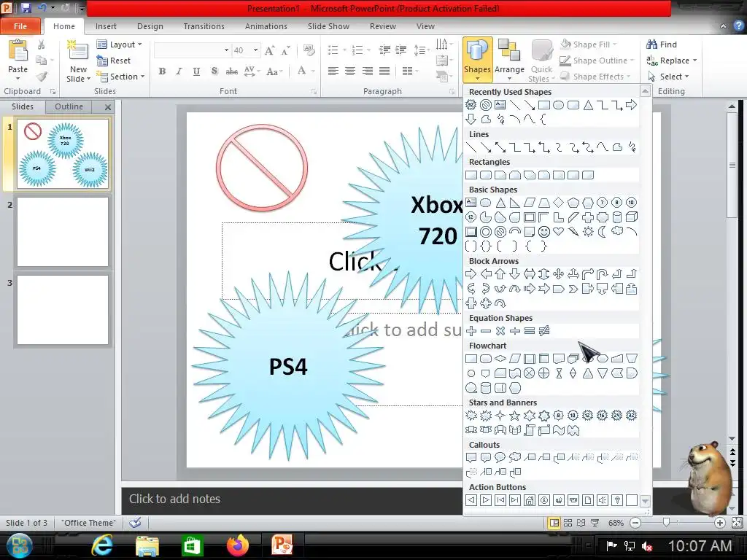The height and width of the screenshot is (560, 747).
Task: Choose the Cube shape in Basic Shapes
Action: [x=631, y=217]
